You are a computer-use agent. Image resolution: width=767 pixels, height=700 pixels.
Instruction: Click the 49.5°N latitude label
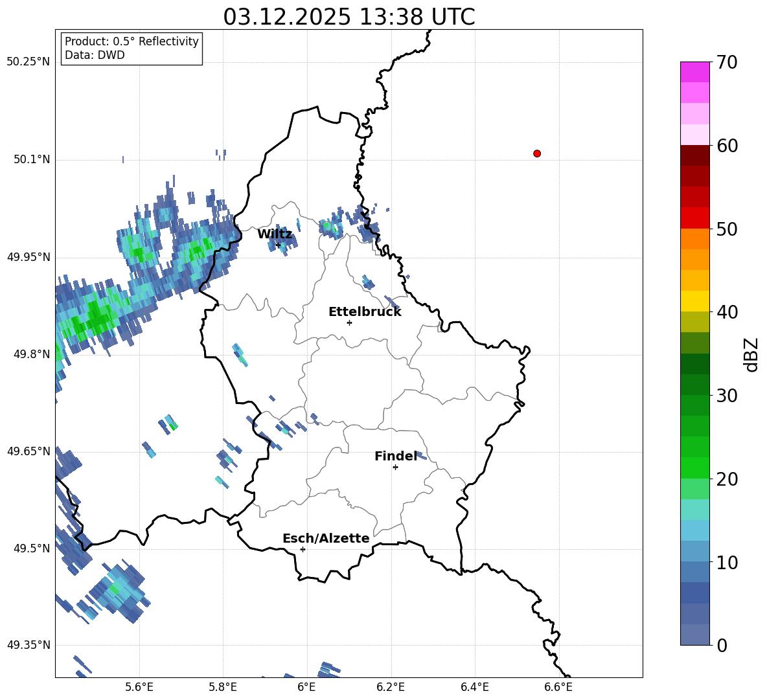pyautogui.click(x=31, y=548)
